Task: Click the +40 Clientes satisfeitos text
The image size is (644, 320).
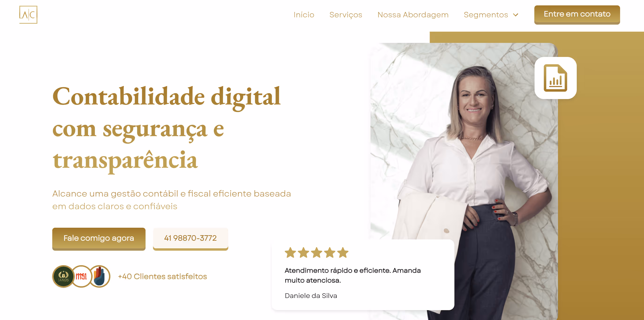Action: [x=162, y=276]
